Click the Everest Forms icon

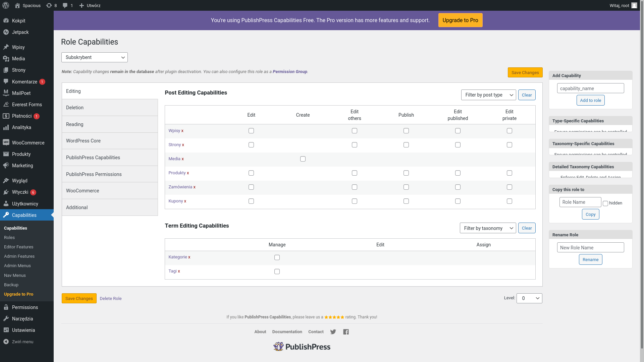[6, 105]
